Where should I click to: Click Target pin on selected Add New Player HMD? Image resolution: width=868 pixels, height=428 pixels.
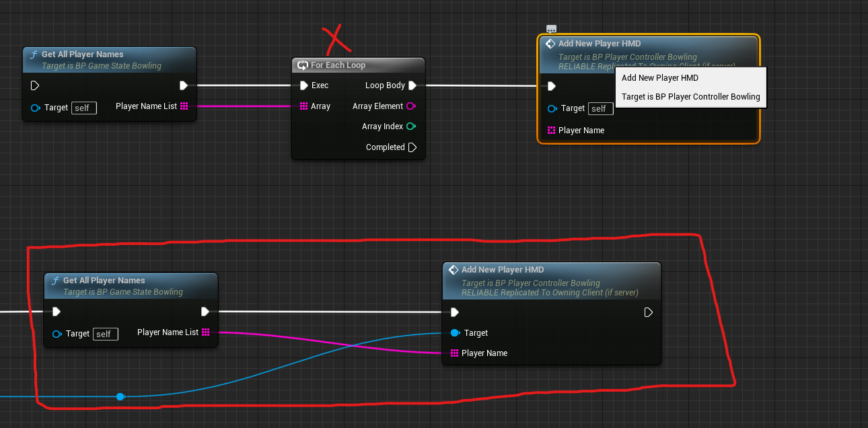[x=552, y=108]
